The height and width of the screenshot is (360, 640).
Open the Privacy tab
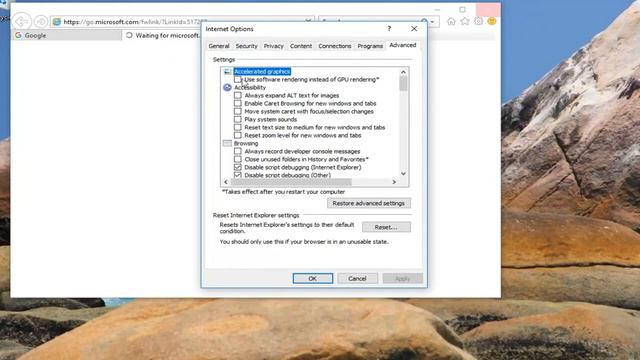coord(273,46)
